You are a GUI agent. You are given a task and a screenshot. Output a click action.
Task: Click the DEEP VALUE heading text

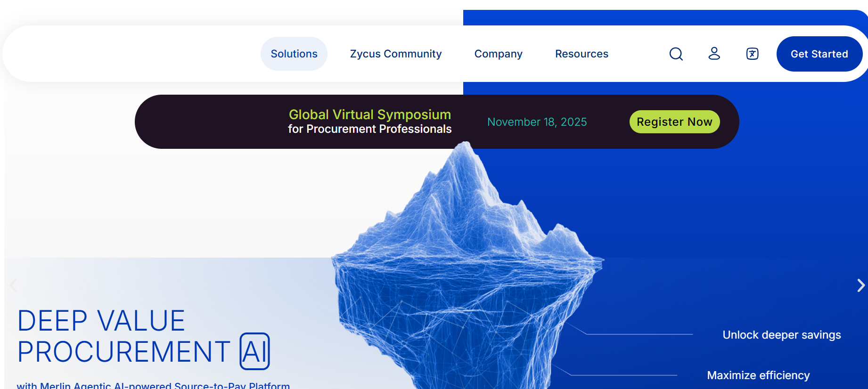(101, 321)
